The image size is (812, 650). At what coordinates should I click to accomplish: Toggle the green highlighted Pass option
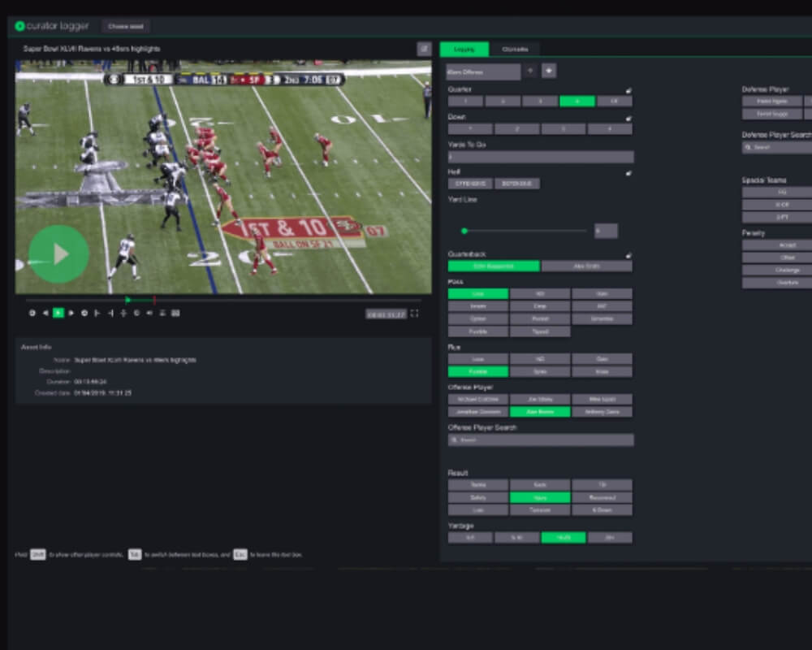pyautogui.click(x=478, y=294)
